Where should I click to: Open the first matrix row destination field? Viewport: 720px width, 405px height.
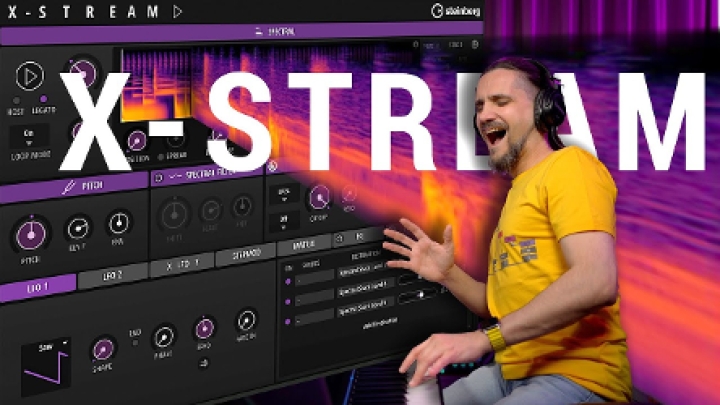coord(364,270)
